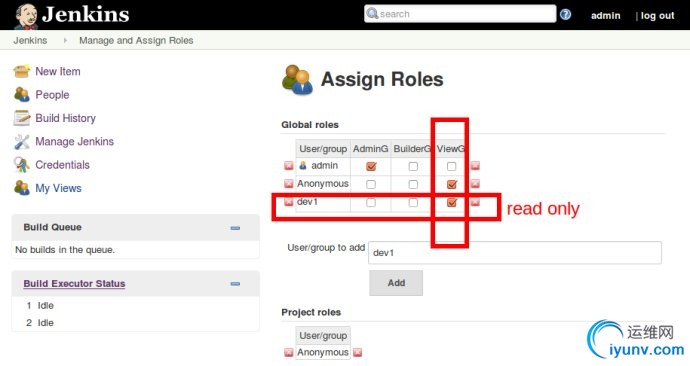Uncheck AdminG for the admin user
690x366 pixels.
(x=371, y=166)
